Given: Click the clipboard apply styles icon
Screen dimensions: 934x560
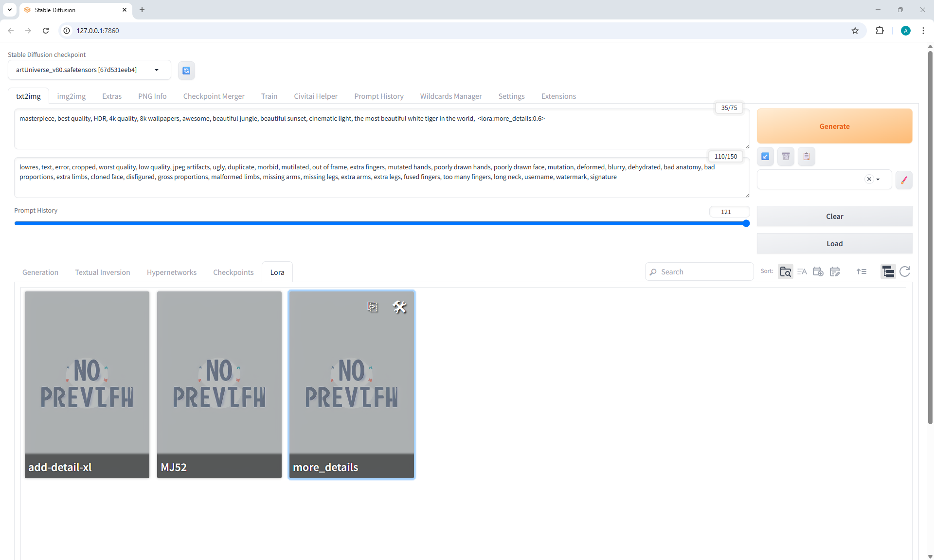Looking at the screenshot, I should click(806, 157).
